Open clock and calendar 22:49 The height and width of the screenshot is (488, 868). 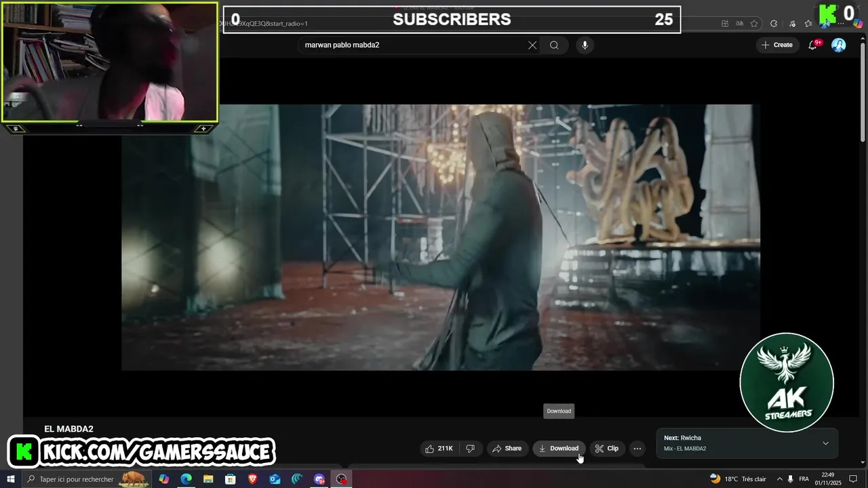(x=828, y=479)
